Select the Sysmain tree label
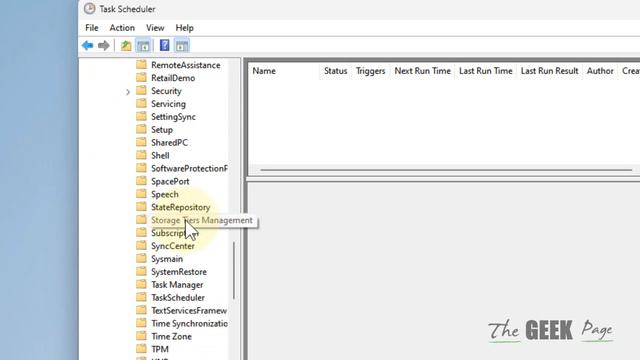This screenshot has width=640, height=360. click(167, 259)
